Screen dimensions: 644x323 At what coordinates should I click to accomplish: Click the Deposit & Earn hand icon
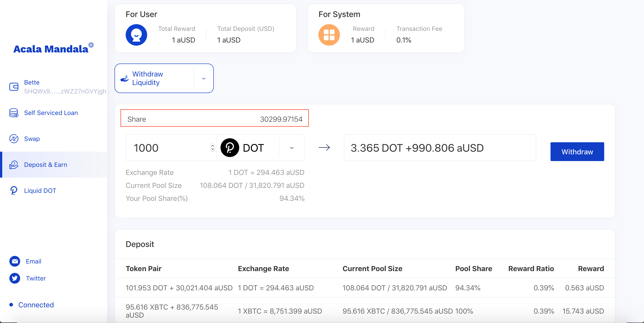coord(14,165)
